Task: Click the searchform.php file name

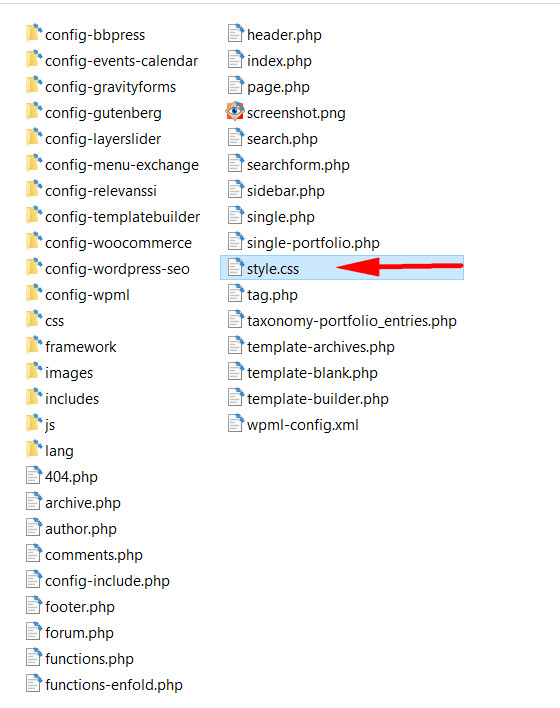Action: tap(298, 165)
